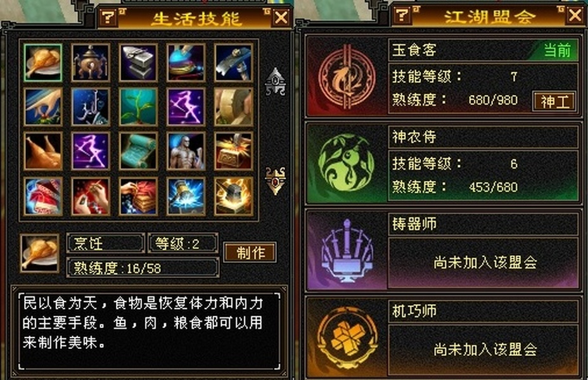
Task: Select the pickaxe mining skill icon
Action: pyautogui.click(x=234, y=62)
